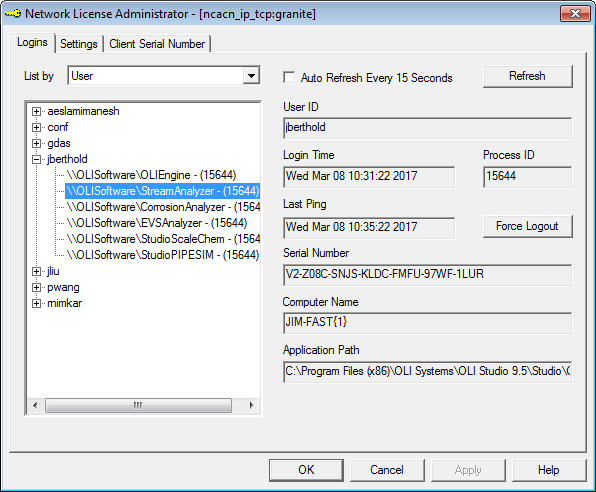The height and width of the screenshot is (492, 596).
Task: Click Force Logout button
Action: pos(527,226)
